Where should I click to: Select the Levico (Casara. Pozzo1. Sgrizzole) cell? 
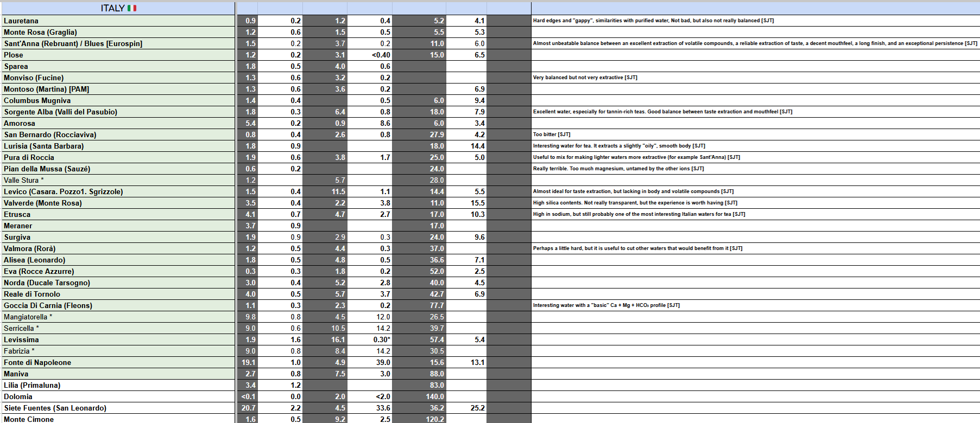tap(118, 191)
